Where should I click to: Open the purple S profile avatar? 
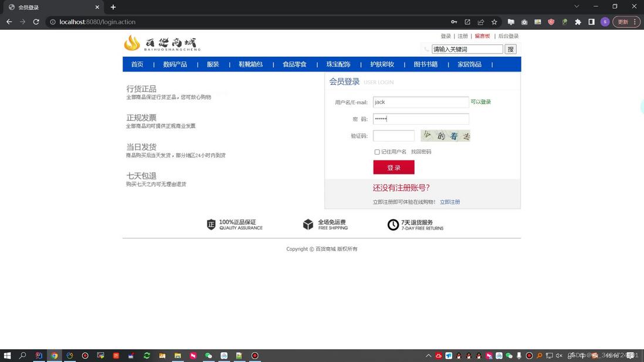[x=605, y=22]
